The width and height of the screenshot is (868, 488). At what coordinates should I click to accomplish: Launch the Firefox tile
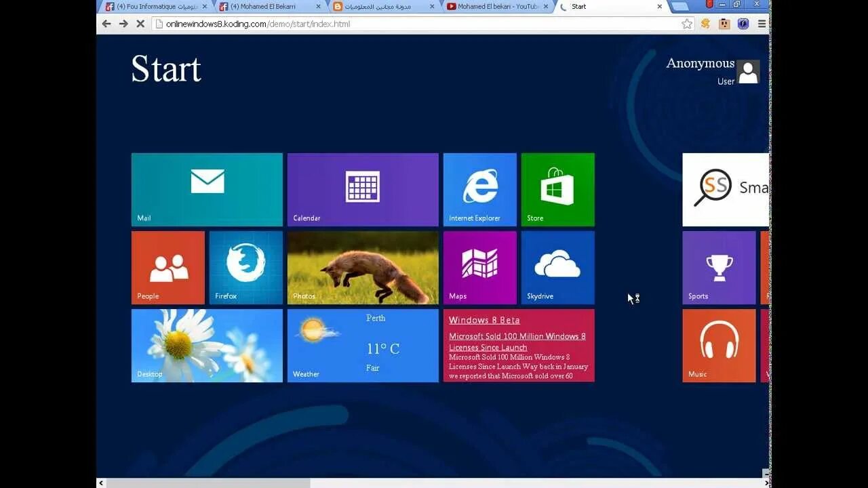(246, 268)
